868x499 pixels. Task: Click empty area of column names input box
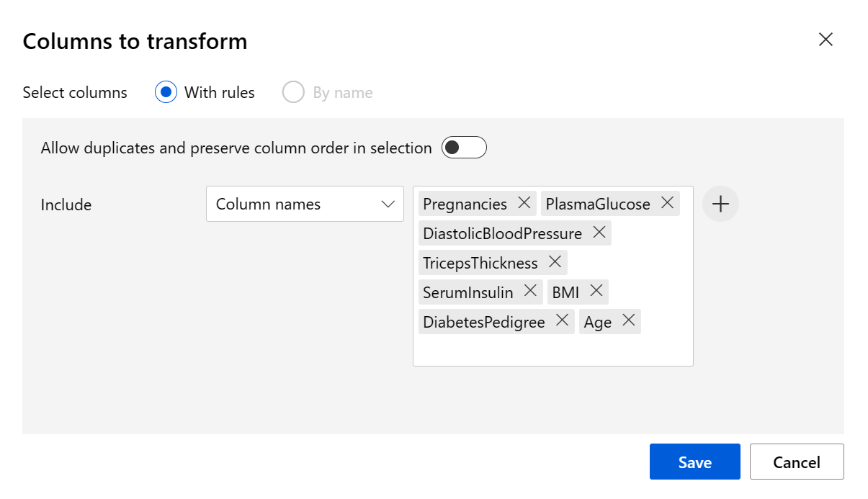[x=552, y=351]
